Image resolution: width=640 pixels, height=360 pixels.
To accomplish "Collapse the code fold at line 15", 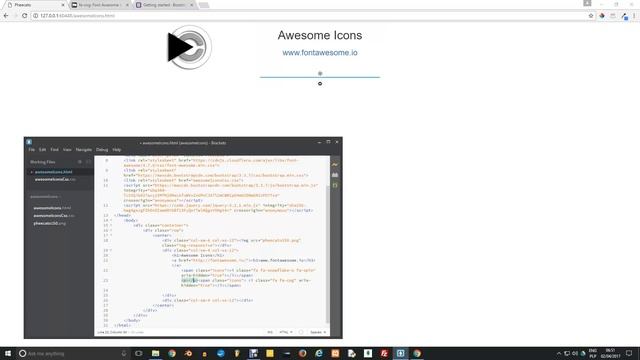I will [x=111, y=225].
